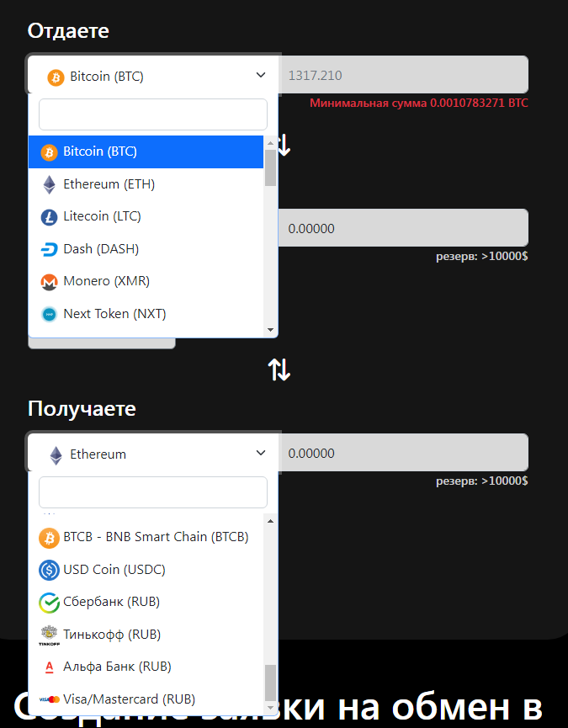This screenshot has height=728, width=568.
Task: Click the Monero logo icon
Action: [x=49, y=282]
